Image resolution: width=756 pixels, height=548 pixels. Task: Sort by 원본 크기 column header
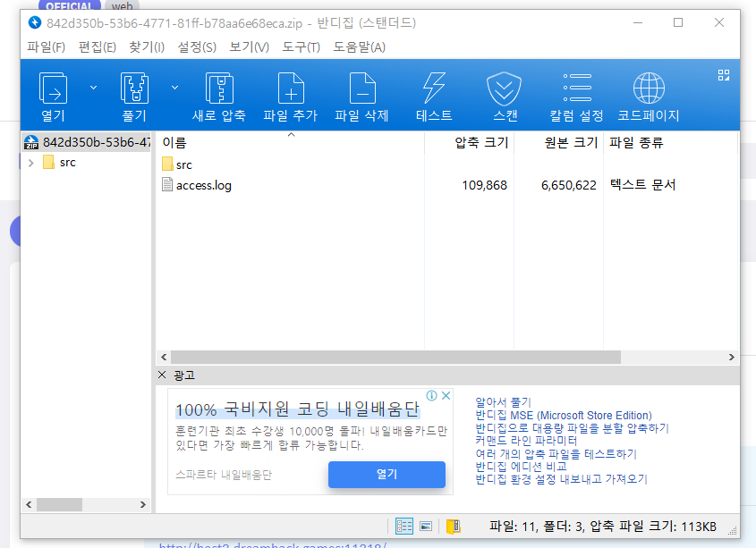(559, 143)
